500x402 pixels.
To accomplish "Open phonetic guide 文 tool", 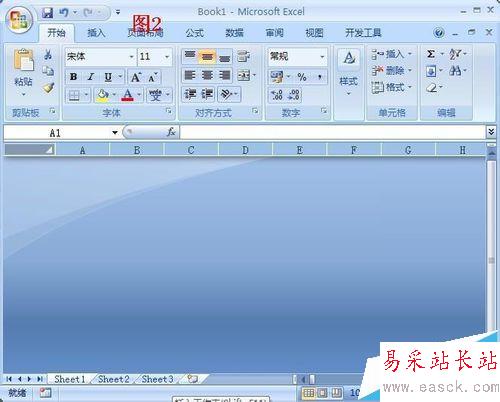I will tap(155, 95).
